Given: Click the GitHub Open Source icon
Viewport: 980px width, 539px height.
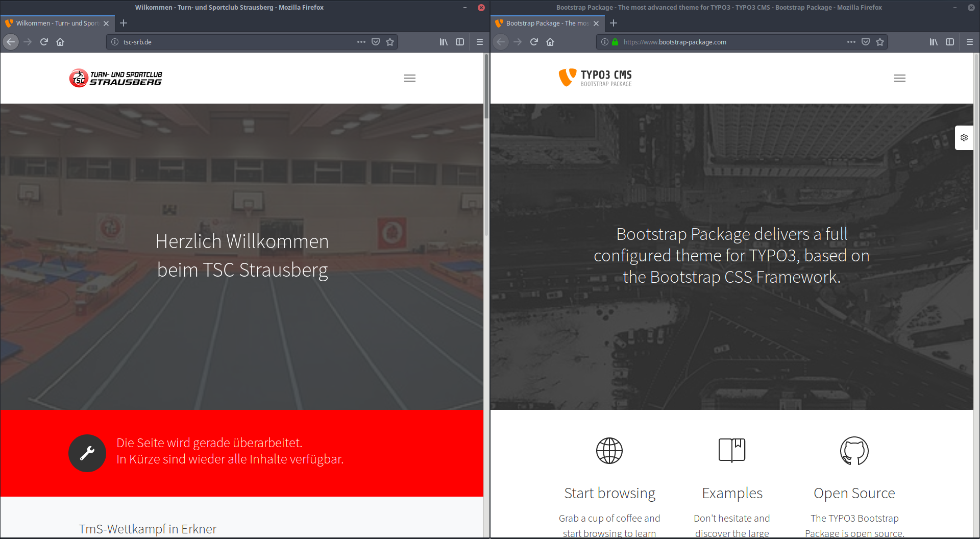Looking at the screenshot, I should (x=854, y=451).
